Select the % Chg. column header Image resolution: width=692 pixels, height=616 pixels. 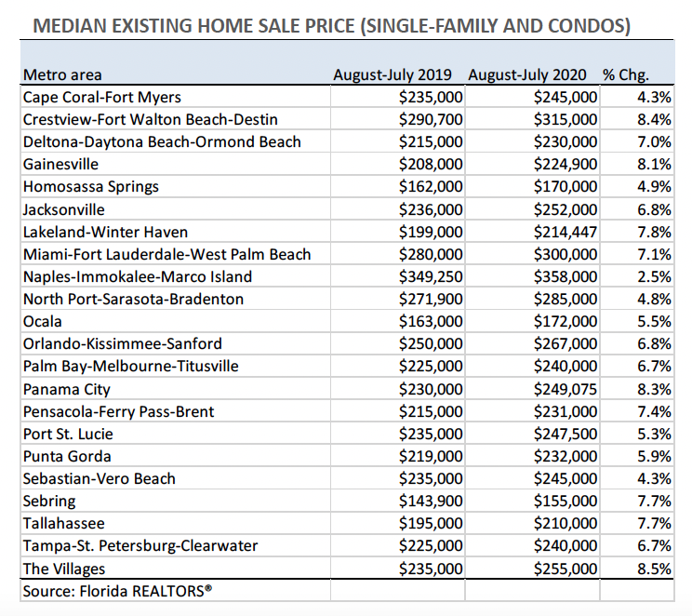[x=626, y=74]
